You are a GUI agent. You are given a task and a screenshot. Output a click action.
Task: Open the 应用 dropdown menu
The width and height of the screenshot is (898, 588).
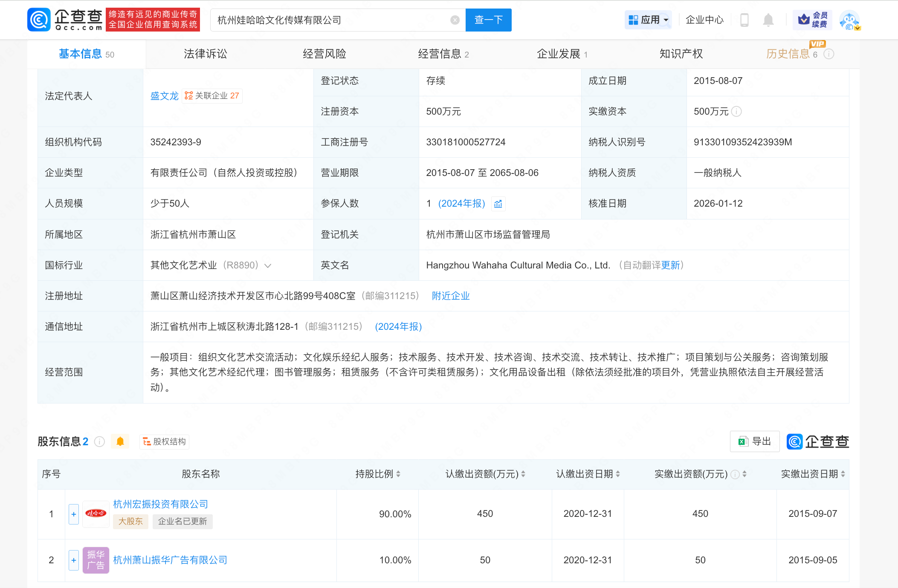pos(648,20)
